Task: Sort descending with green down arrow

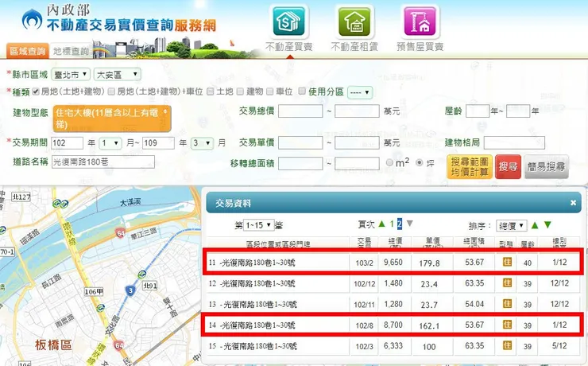Action: pos(547,225)
